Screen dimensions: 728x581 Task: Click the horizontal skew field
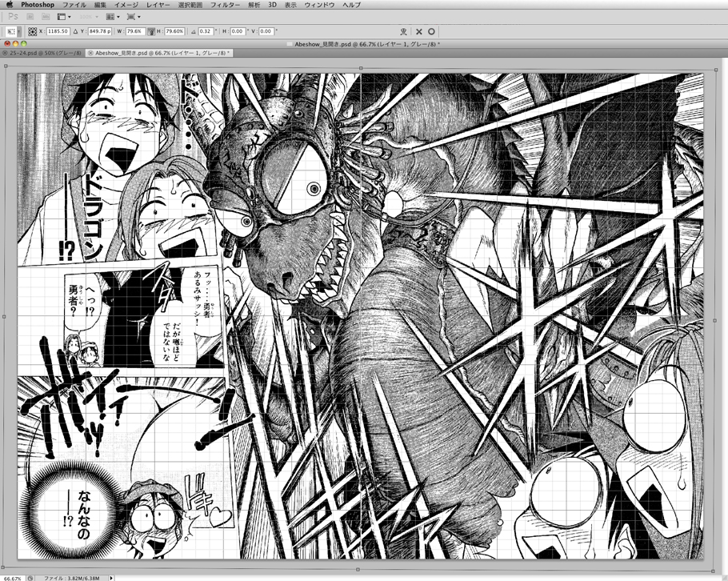pyautogui.click(x=238, y=31)
